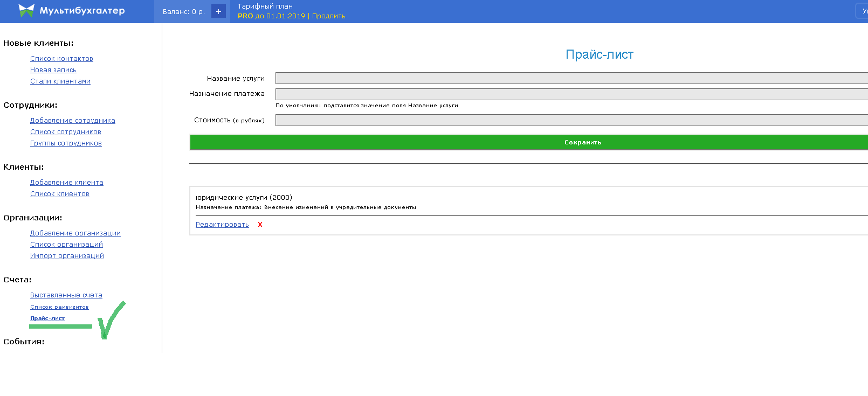Show Список клиентов

59,194
